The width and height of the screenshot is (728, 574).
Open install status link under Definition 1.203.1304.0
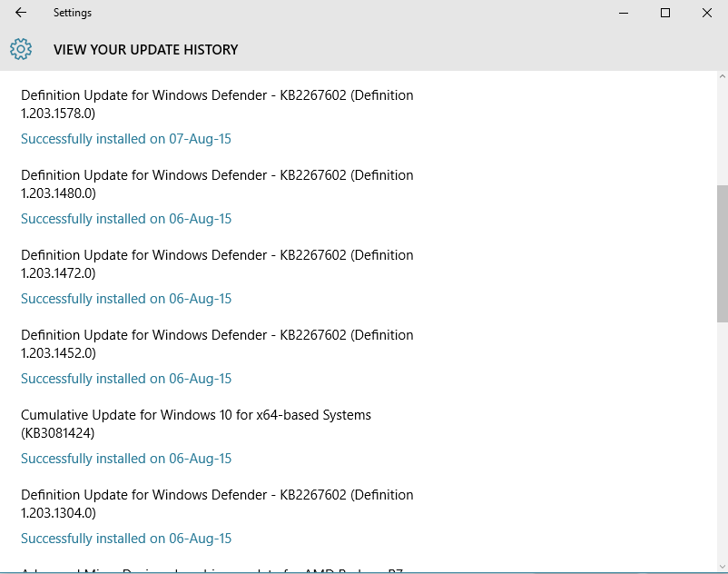(126, 539)
